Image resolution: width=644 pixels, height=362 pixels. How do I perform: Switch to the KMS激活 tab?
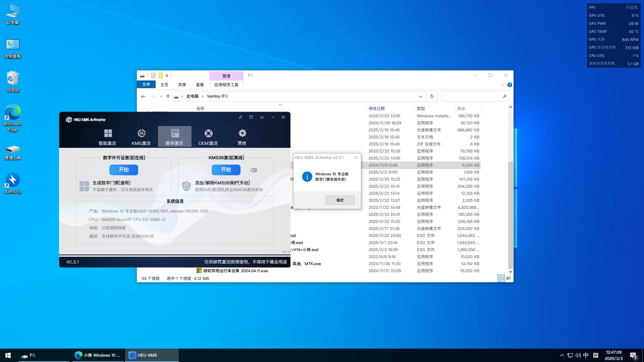click(x=141, y=137)
